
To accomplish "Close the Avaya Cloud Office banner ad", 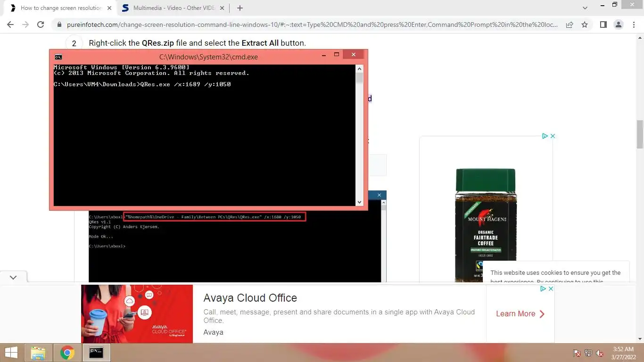I will 551,288.
